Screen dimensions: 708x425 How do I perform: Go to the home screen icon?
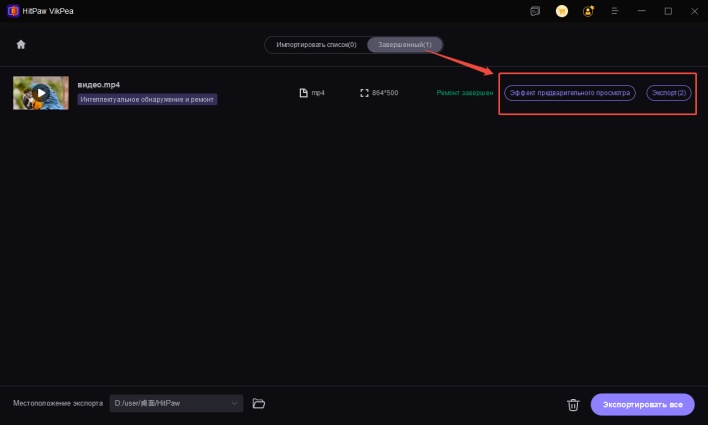21,44
